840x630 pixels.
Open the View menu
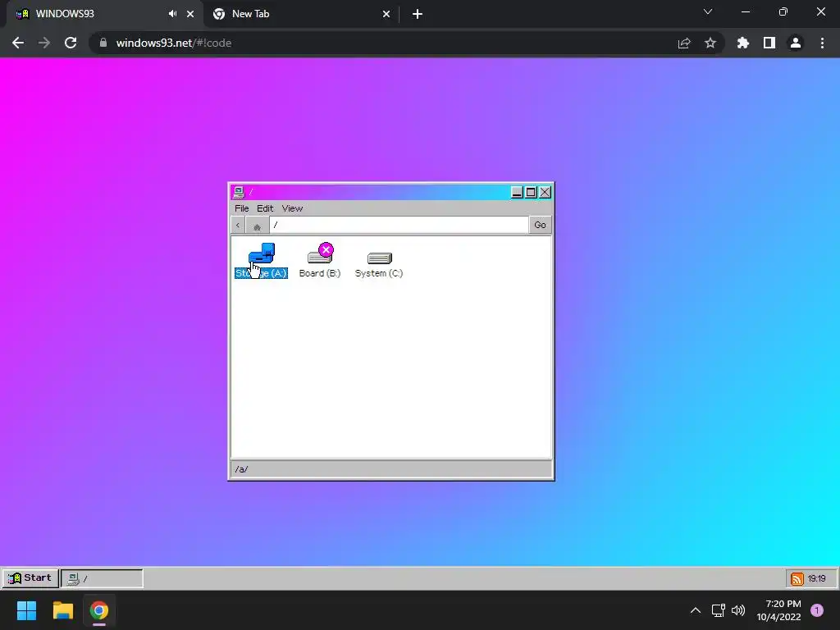point(292,208)
